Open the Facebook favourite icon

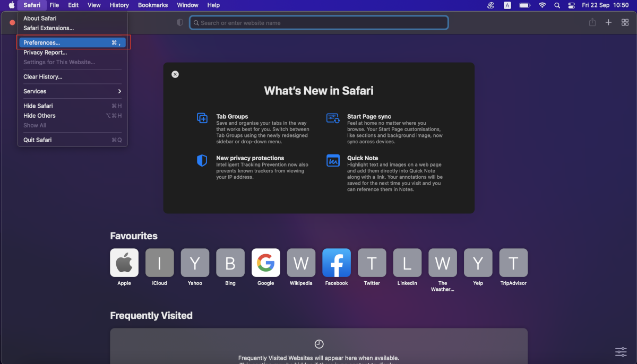click(x=337, y=263)
